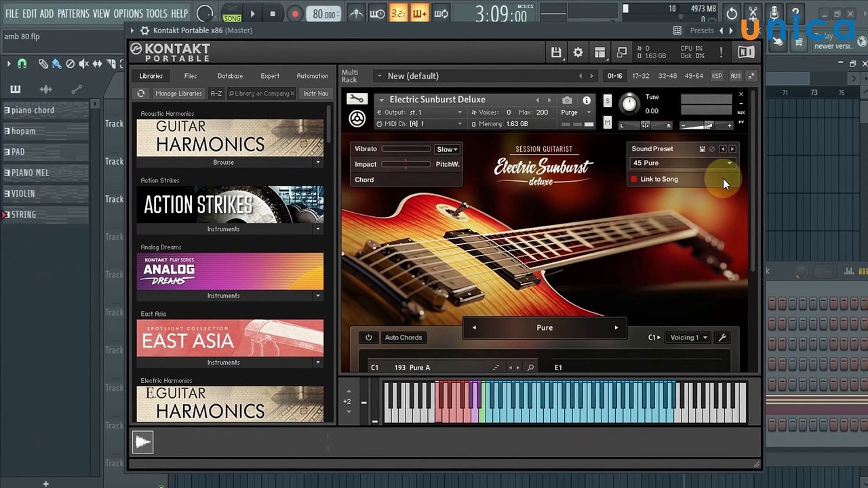The height and width of the screenshot is (488, 868).
Task: Click the FL Studio metronome icon
Action: click(x=357, y=14)
